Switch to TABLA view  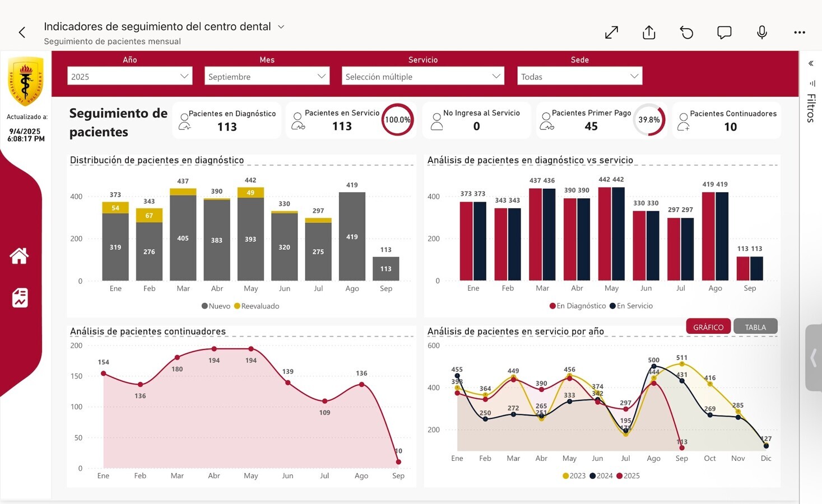[755, 327]
